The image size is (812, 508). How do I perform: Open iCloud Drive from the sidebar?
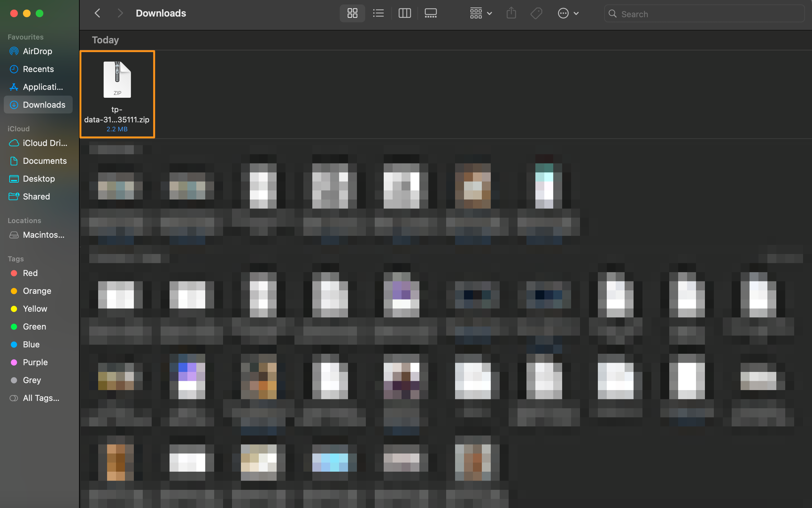click(x=45, y=143)
